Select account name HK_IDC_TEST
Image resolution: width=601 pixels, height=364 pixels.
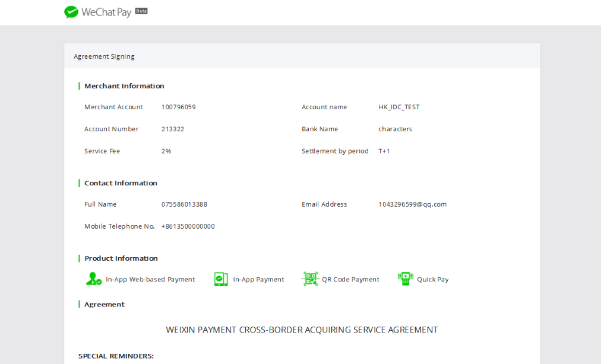click(399, 107)
